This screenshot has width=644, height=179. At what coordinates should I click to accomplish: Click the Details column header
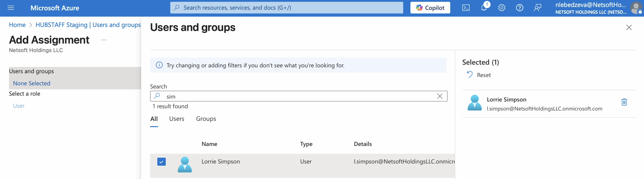[363, 144]
